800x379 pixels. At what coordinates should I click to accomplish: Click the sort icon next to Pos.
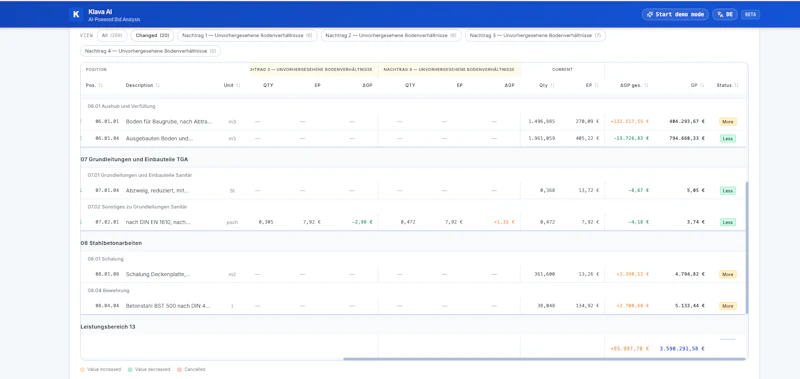(x=101, y=85)
